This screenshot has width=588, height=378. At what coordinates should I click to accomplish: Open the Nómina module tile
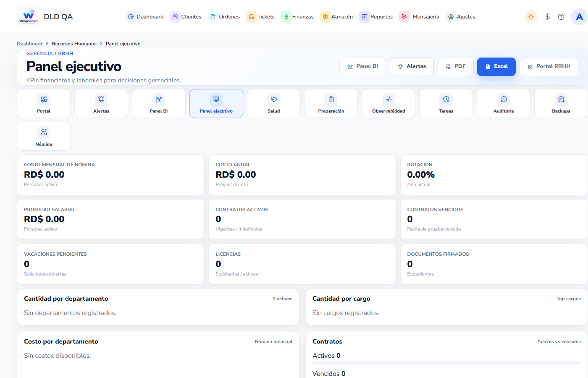coord(44,136)
